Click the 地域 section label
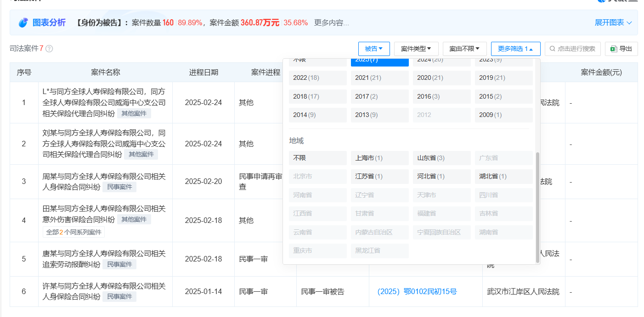The height and width of the screenshot is (317, 644). tap(296, 141)
